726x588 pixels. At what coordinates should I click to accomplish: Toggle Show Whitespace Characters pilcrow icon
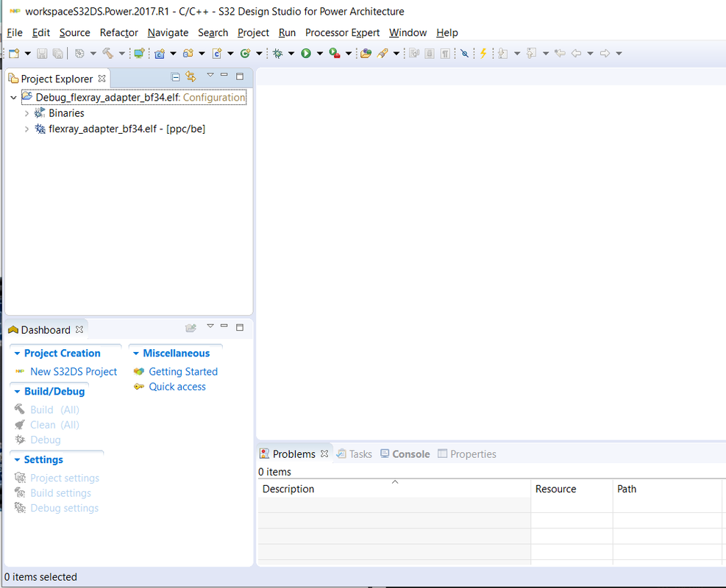click(x=445, y=53)
